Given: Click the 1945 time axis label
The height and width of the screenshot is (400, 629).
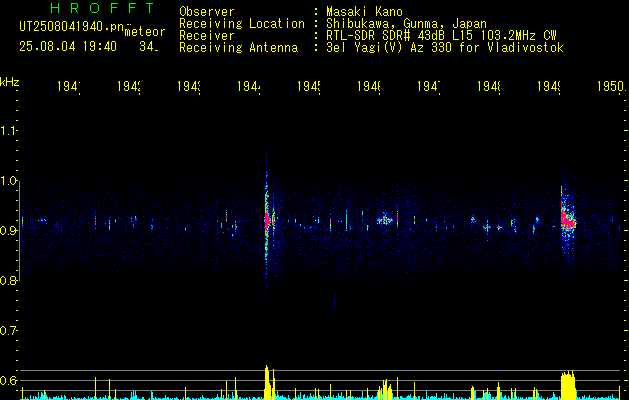Looking at the screenshot, I should pos(308,86).
